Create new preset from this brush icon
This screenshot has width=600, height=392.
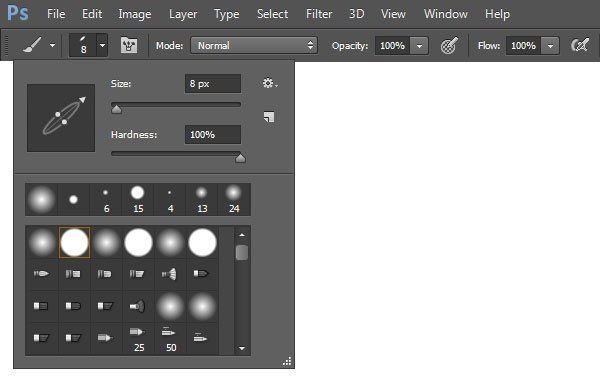269,117
